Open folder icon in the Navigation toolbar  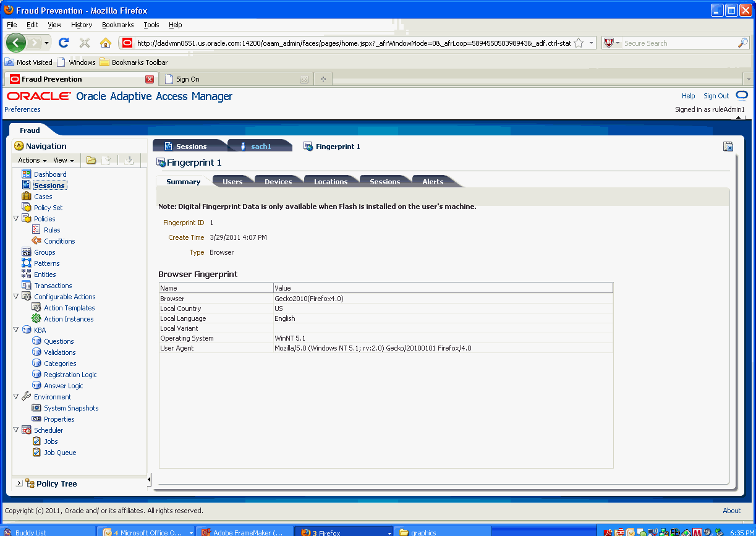pos(90,160)
